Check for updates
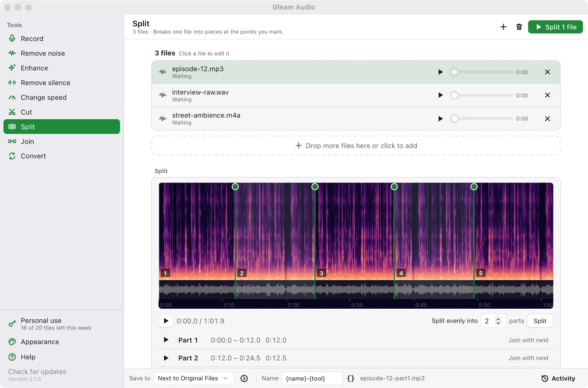588x388 pixels. (37, 371)
